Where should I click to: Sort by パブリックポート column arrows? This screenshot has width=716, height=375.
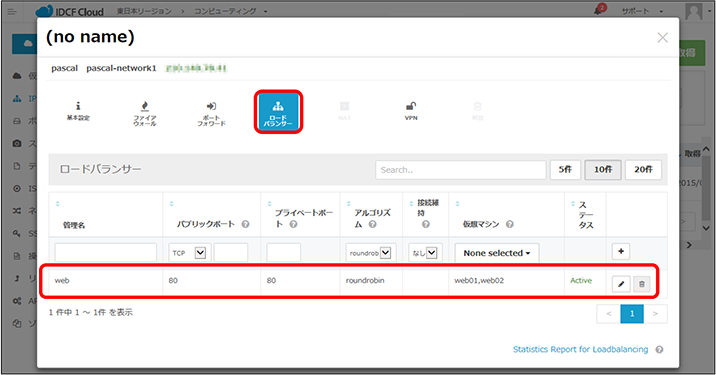click(172, 204)
